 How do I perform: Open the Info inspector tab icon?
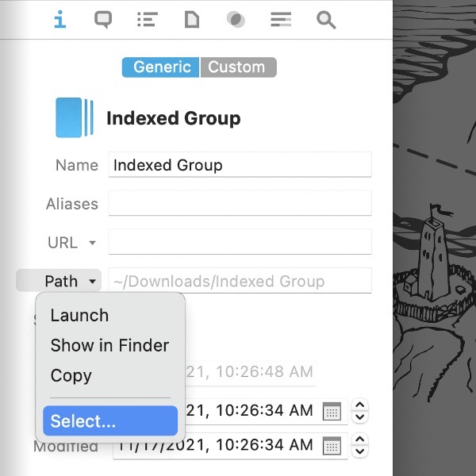[x=60, y=19]
